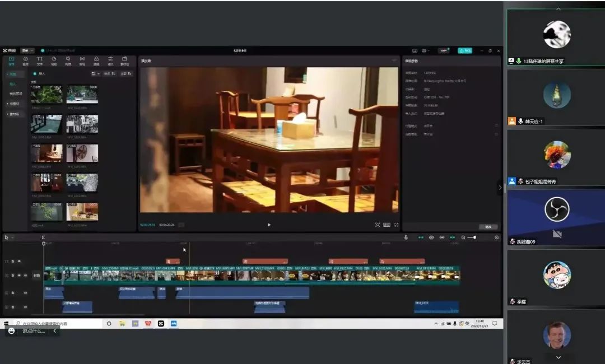Open the Text (文本) tool tab

click(40, 60)
